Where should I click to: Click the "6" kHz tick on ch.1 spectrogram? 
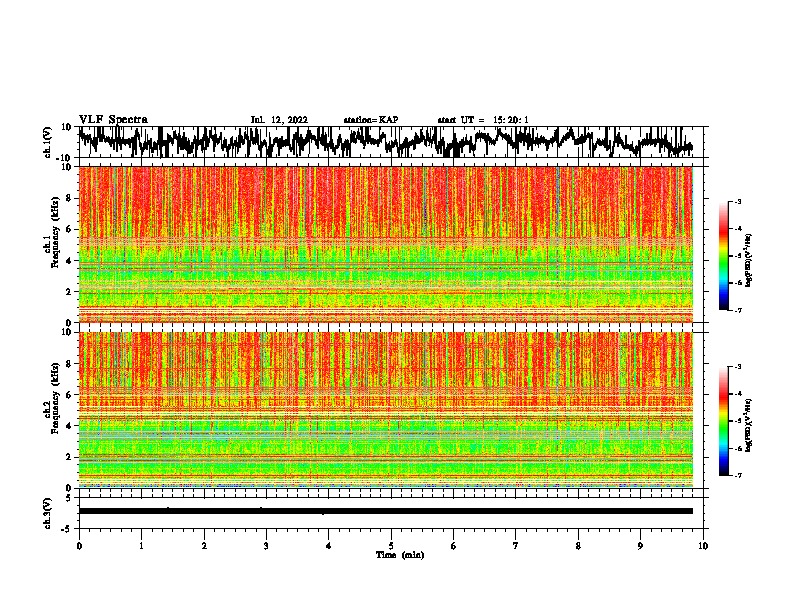69,229
